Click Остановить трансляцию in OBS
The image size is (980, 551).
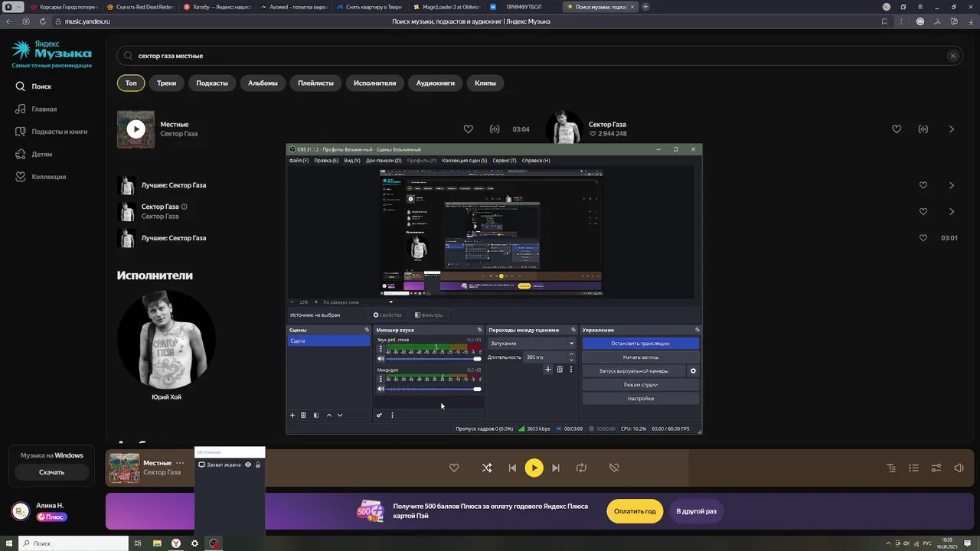[641, 344]
